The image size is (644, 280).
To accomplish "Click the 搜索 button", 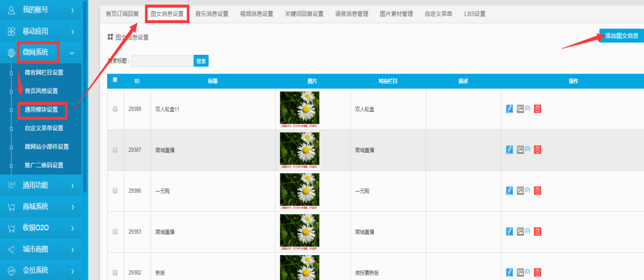I will pyautogui.click(x=201, y=61).
